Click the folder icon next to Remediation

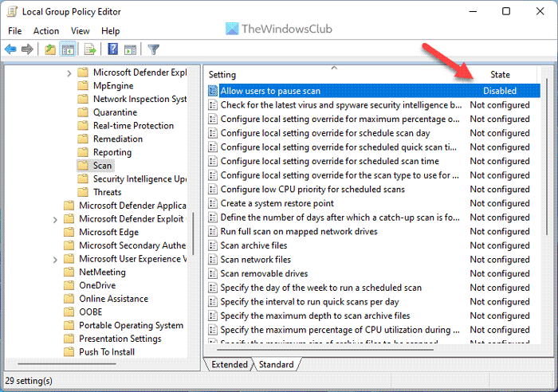(x=83, y=139)
